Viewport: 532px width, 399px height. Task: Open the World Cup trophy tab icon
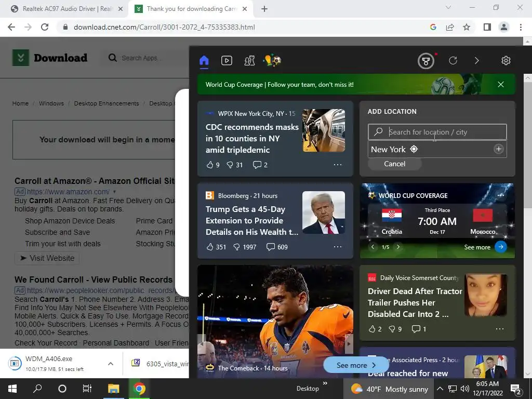pos(272,61)
